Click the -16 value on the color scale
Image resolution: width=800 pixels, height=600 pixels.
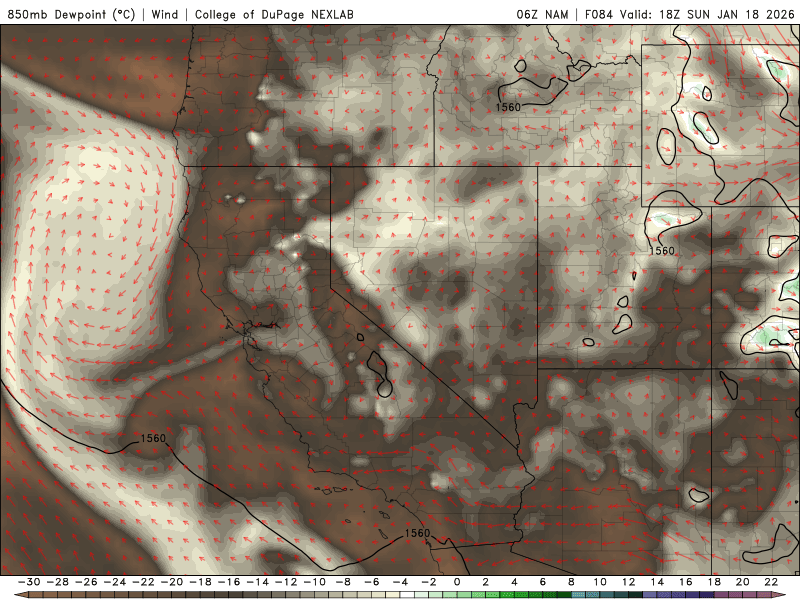pyautogui.click(x=229, y=582)
